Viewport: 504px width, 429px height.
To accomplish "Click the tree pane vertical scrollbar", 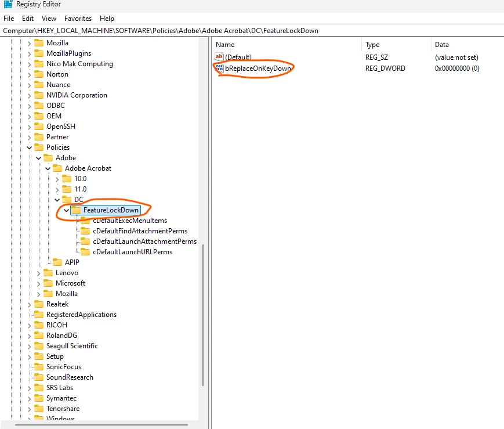I will point(203,315).
